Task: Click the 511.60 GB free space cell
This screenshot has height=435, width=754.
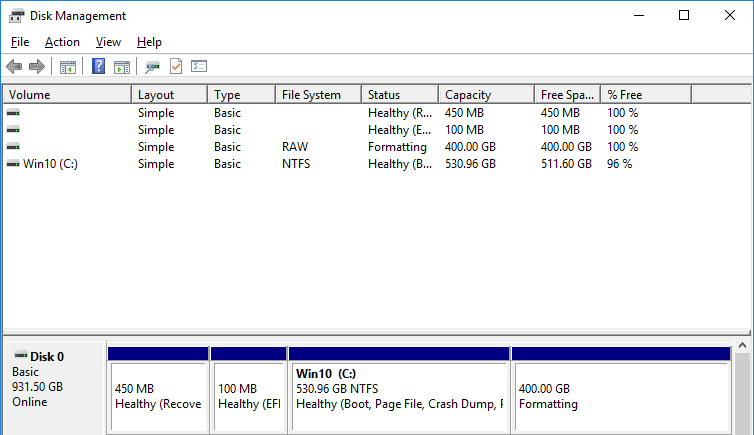Action: pyautogui.click(x=566, y=164)
